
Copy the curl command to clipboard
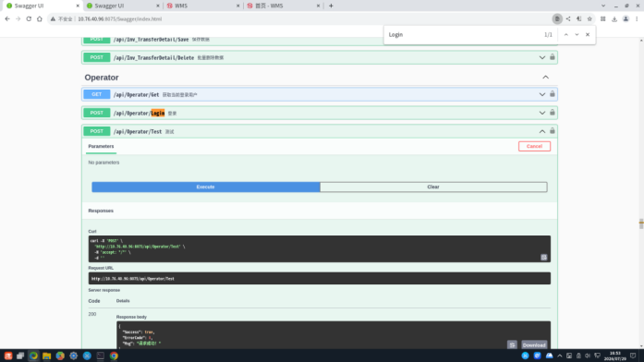click(x=544, y=258)
